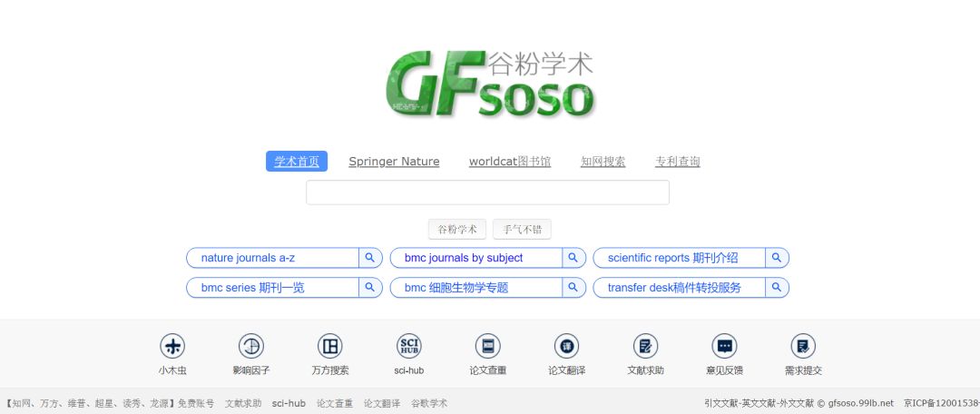Screen dimensions: 980x414
Task: Click footer 论文翻译 link
Action: [x=382, y=403]
